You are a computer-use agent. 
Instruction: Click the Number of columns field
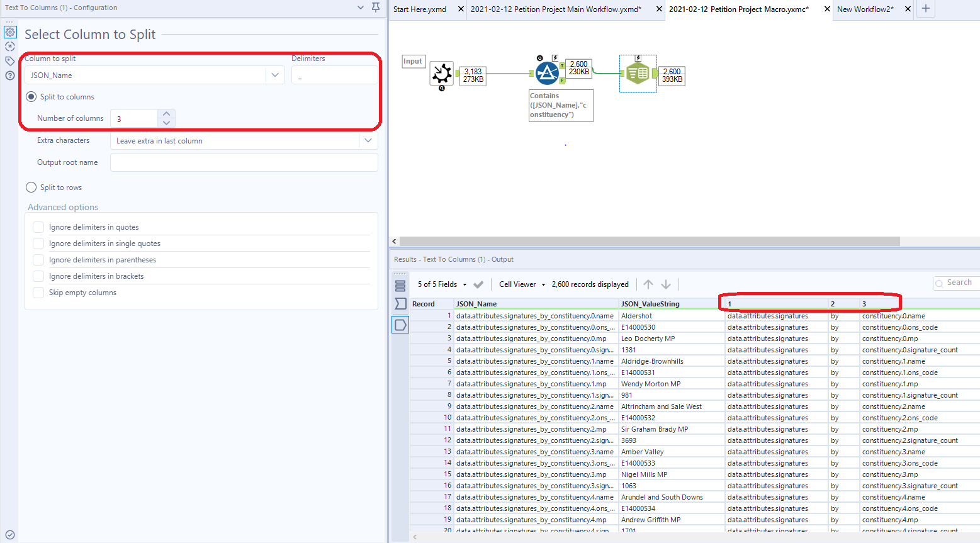coord(134,118)
